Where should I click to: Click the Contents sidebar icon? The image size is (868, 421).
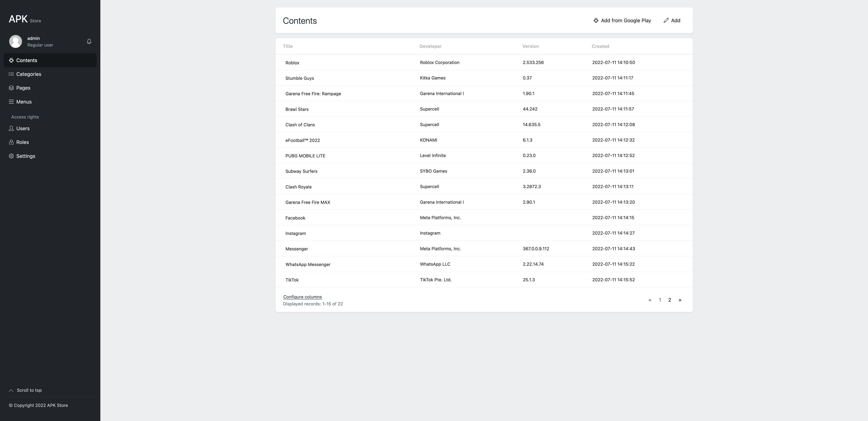coord(11,60)
